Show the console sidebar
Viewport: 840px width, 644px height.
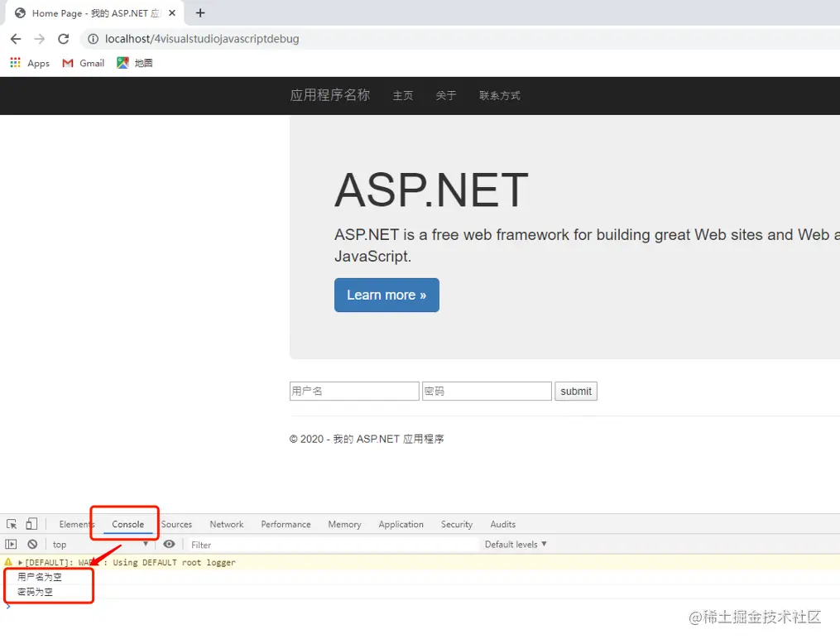tap(11, 545)
